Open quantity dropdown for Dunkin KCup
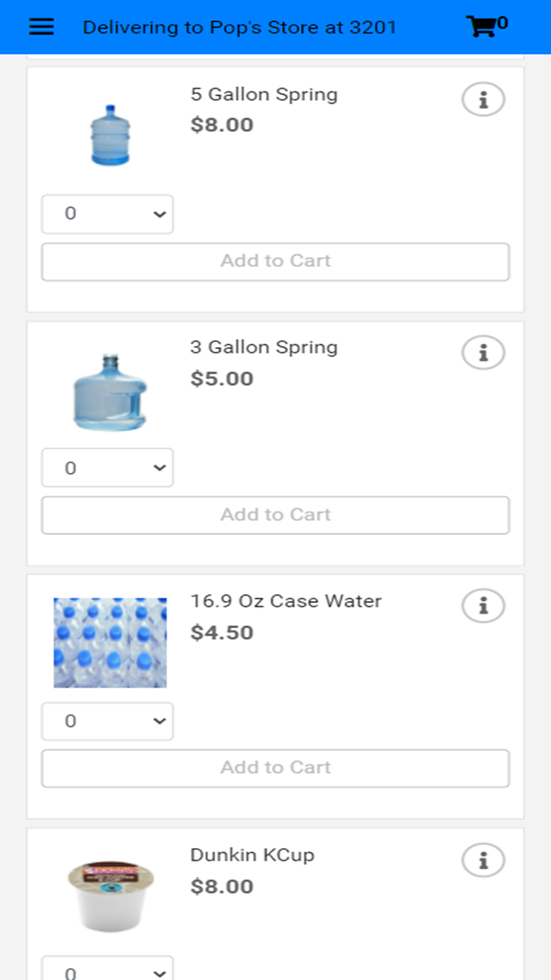The height and width of the screenshot is (980, 551). (107, 968)
